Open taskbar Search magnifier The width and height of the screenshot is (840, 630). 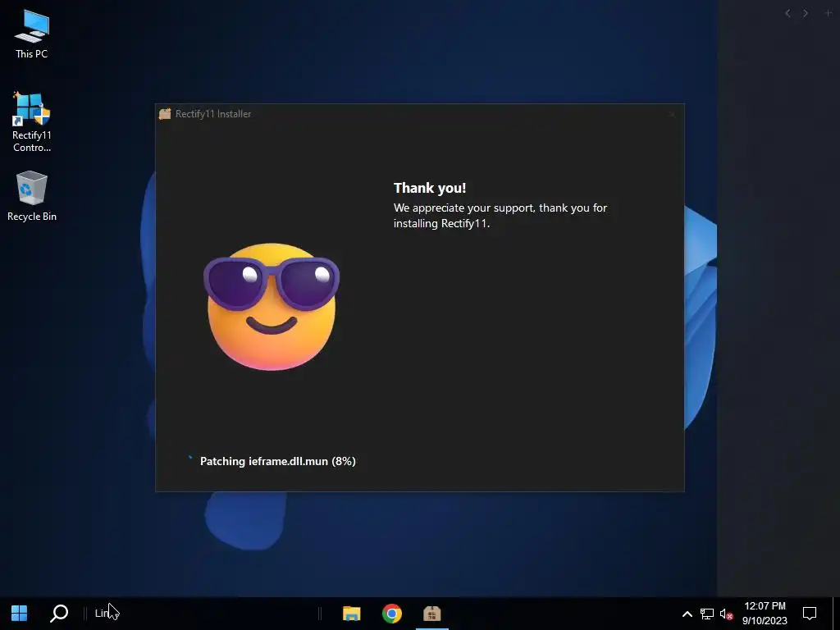[59, 613]
